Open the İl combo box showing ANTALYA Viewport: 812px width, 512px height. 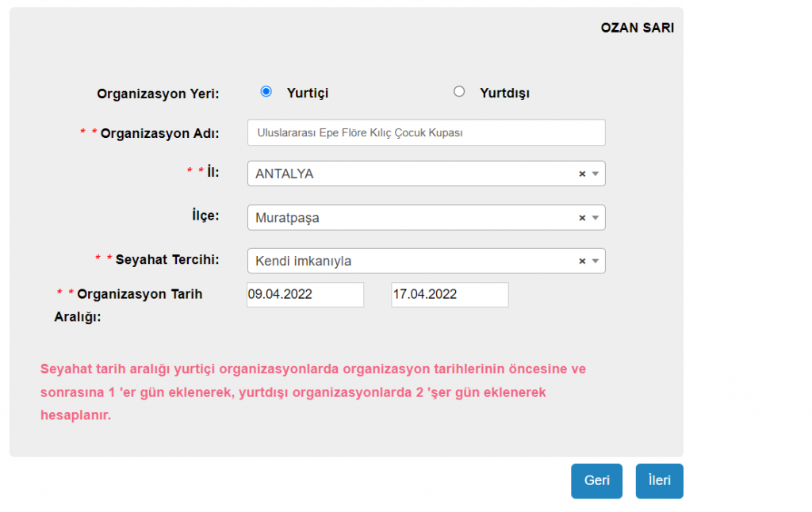[x=412, y=174]
